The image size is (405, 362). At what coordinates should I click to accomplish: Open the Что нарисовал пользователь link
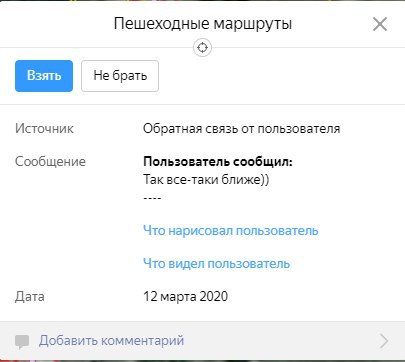tap(231, 230)
